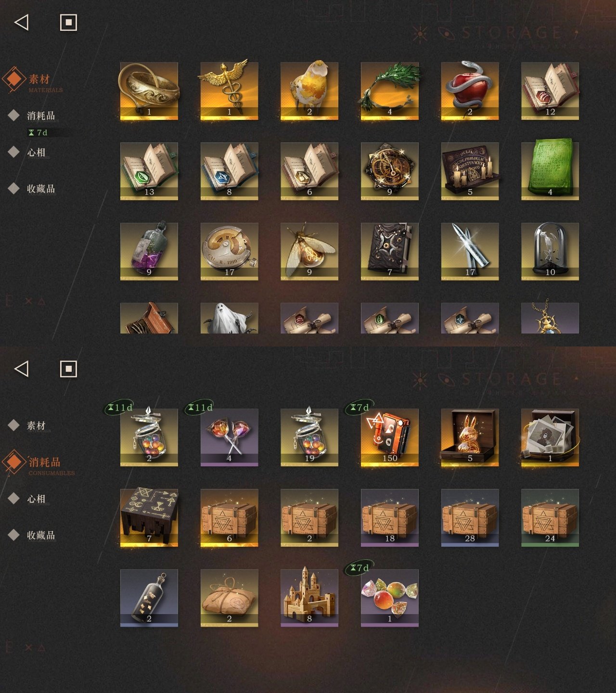Switch to 消耗品 tab in upper sidebar
This screenshot has height=693, width=616.
coord(41,115)
